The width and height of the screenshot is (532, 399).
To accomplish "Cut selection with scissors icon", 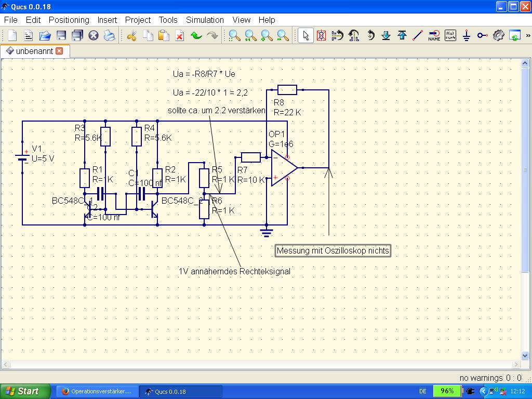I will 131,35.
